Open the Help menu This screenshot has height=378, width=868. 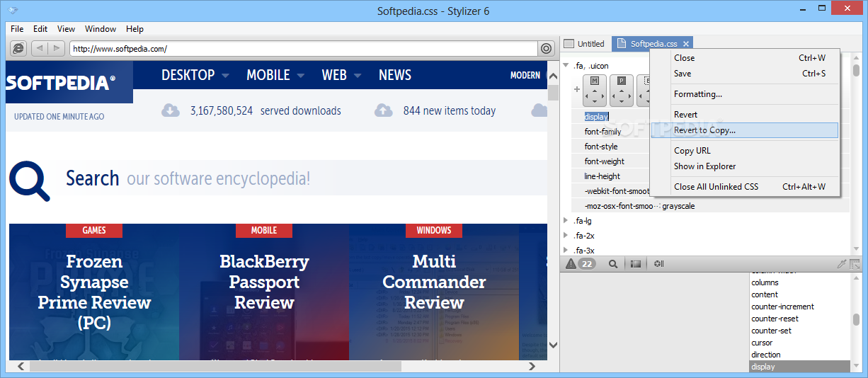tap(135, 29)
